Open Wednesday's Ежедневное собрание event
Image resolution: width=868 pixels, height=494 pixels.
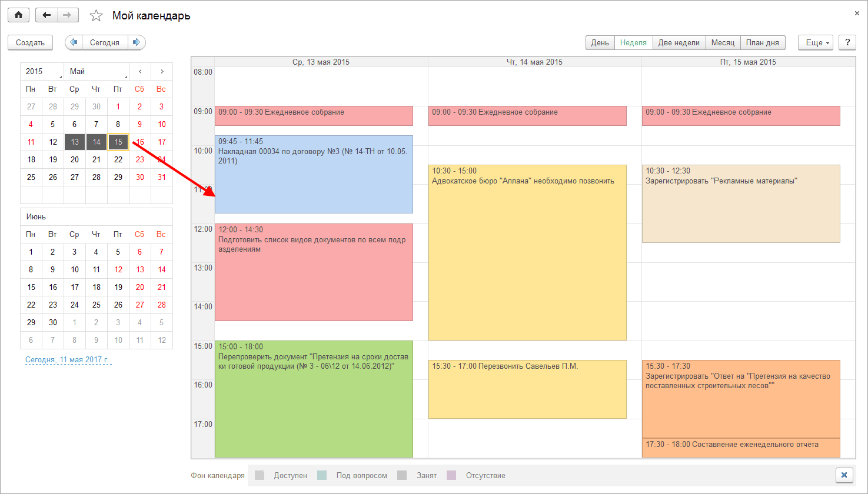pos(314,116)
